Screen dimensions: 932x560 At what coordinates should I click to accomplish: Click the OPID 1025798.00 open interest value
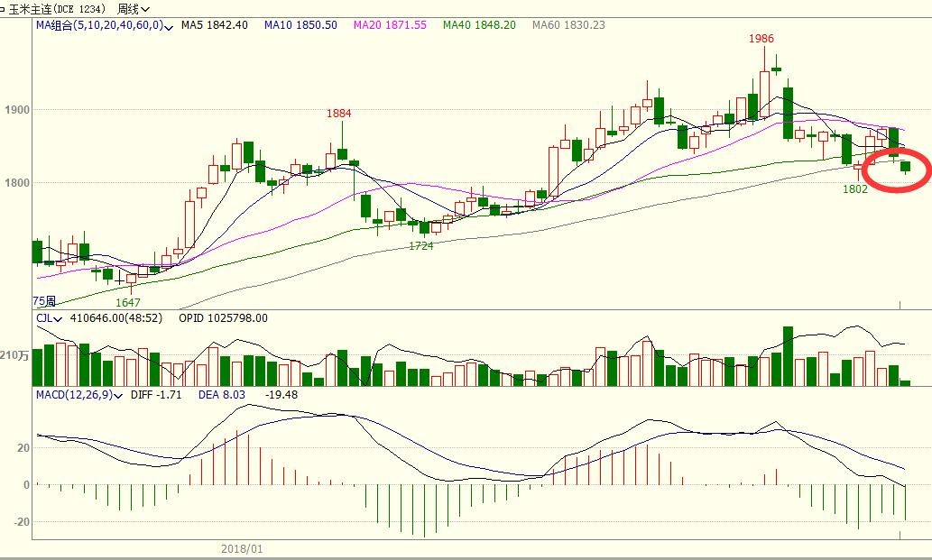coord(223,318)
